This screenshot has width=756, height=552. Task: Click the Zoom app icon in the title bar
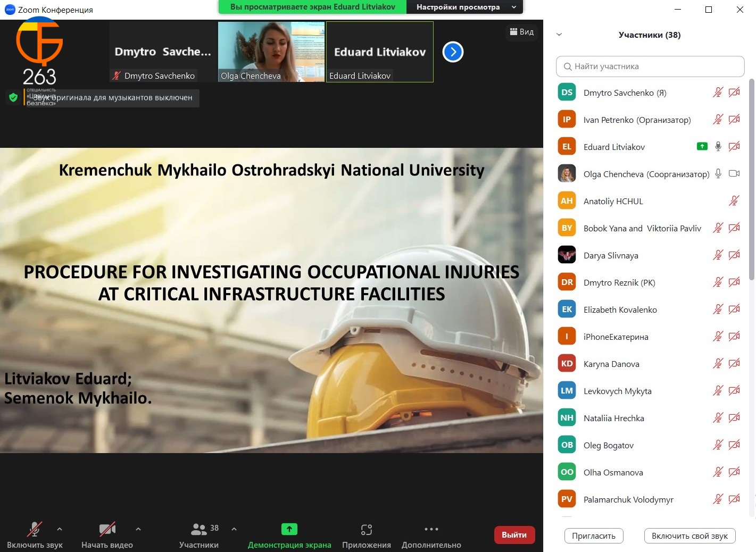10,9
